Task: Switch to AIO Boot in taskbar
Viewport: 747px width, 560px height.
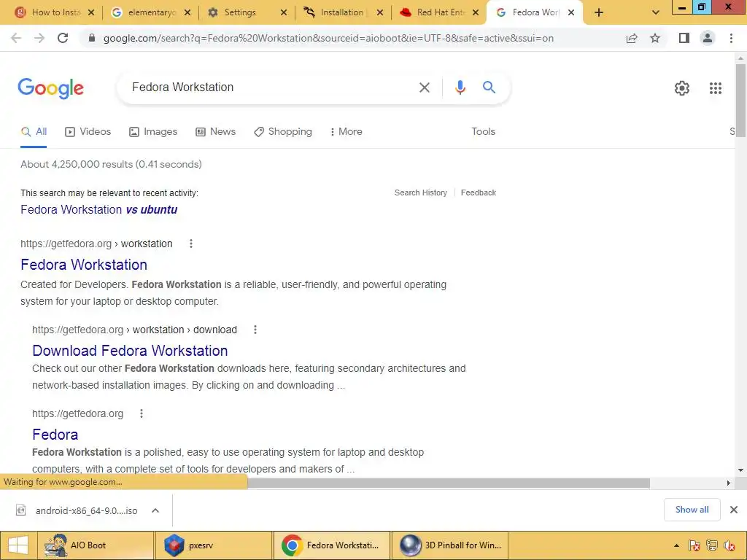Action: (96, 545)
